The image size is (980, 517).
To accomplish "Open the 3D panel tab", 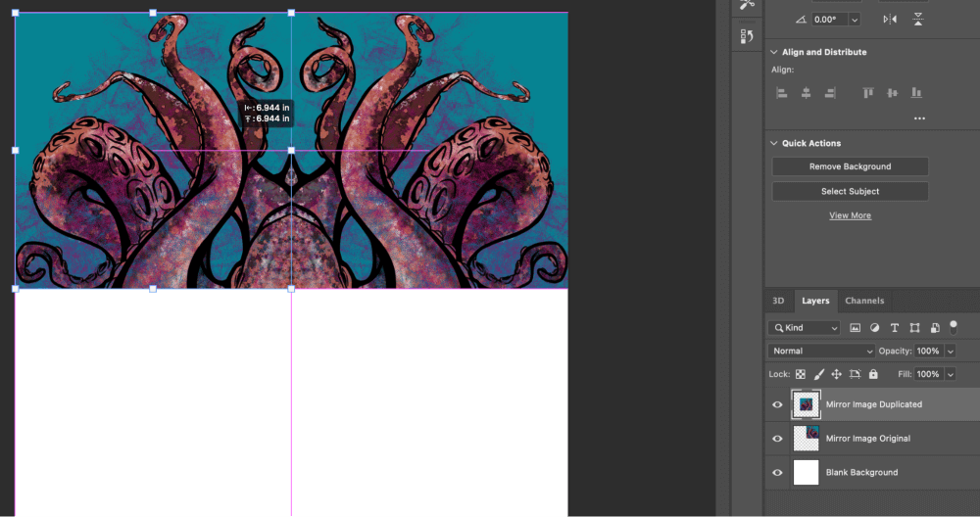I will coord(778,301).
